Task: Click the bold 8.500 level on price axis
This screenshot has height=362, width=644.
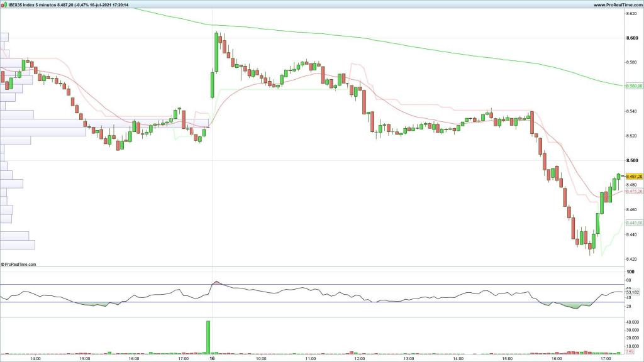Action: (x=632, y=161)
